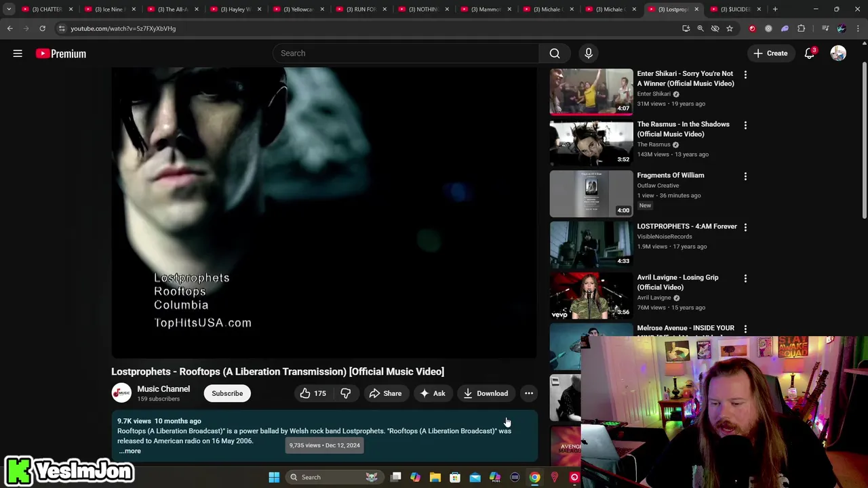The height and width of the screenshot is (488, 868).
Task: Open Enter Shikari channel name link
Action: (654, 94)
